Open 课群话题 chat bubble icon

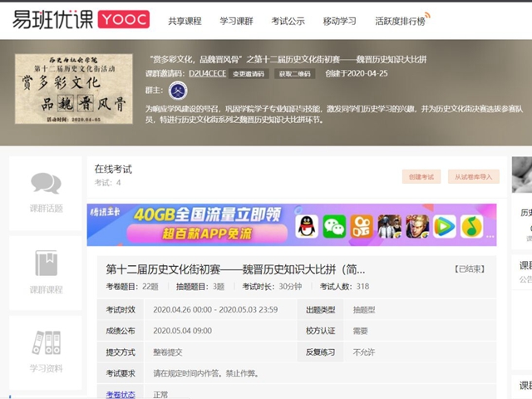click(46, 184)
